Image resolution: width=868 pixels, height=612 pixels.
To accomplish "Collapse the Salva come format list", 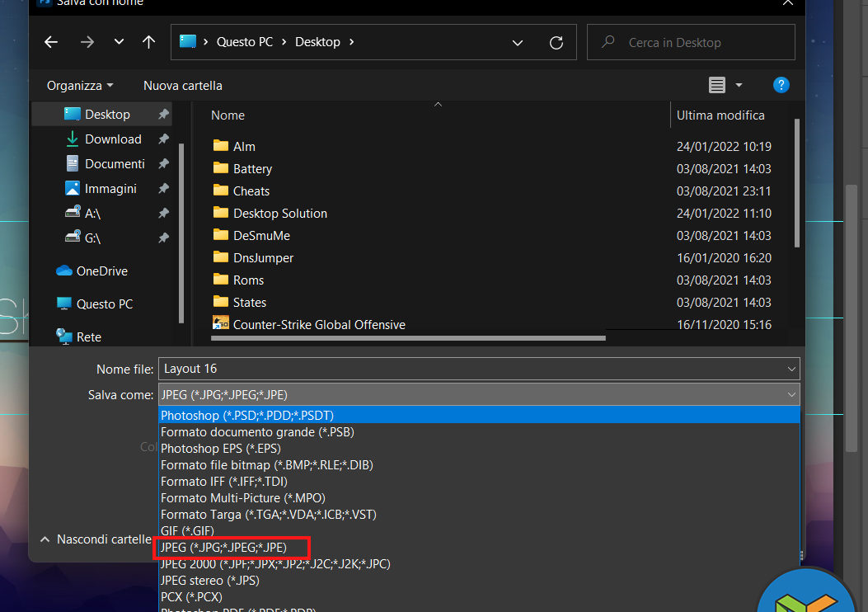I will coord(791,394).
